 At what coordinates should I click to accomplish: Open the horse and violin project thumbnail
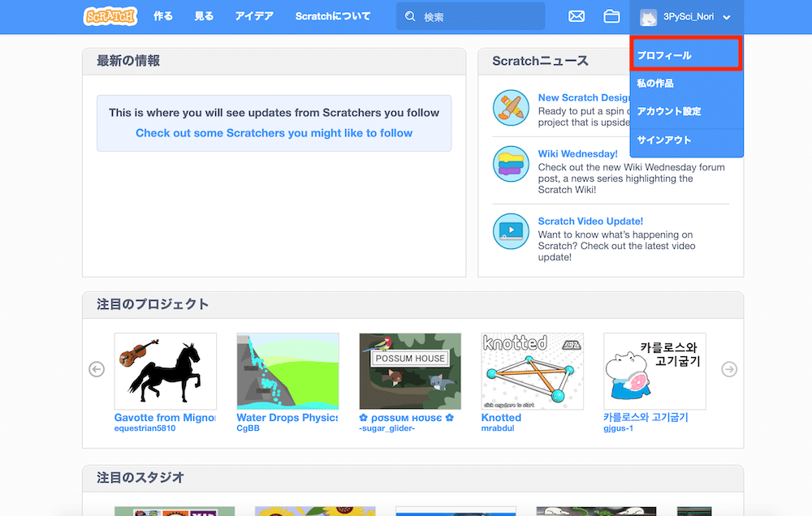[x=165, y=371]
